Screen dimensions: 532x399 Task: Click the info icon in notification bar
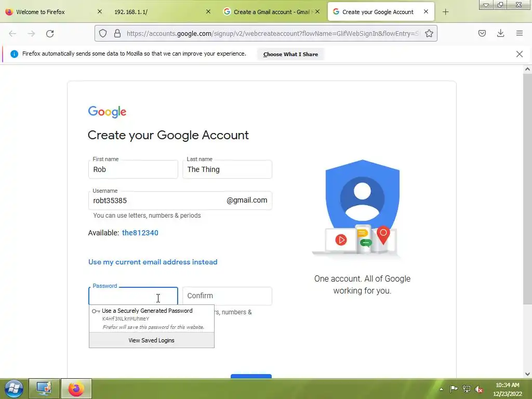pyautogui.click(x=14, y=54)
